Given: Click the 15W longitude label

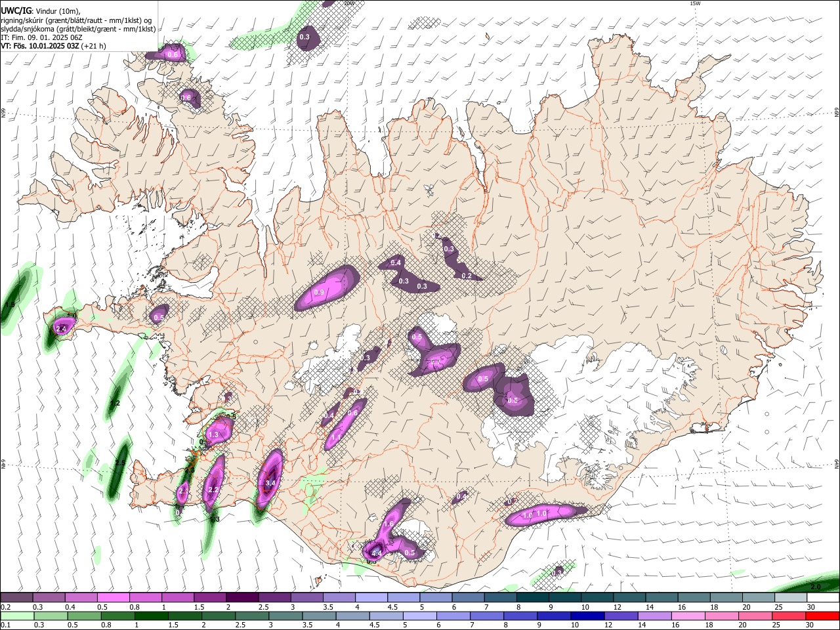Looking at the screenshot, I should (696, 3).
